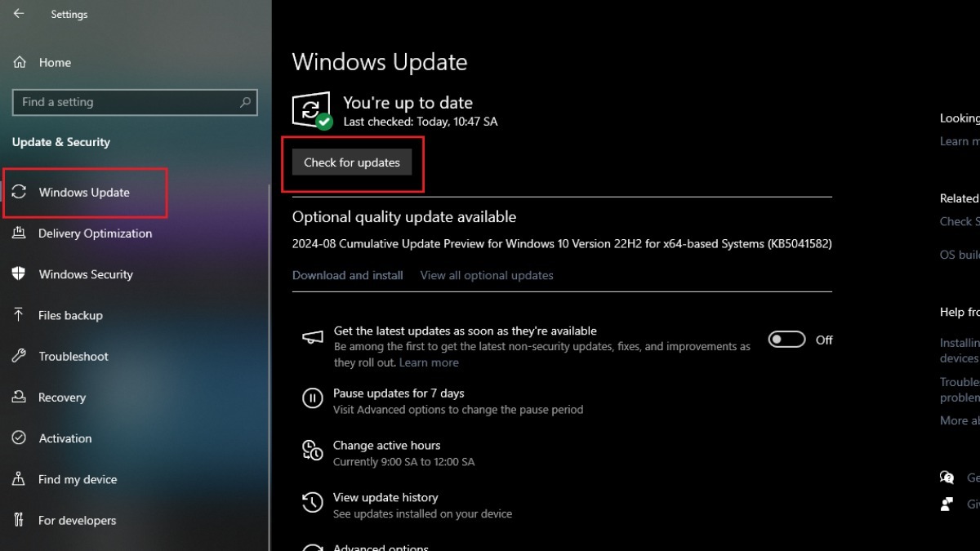Viewport: 980px width, 551px height.
Task: Open View update history option
Action: (x=385, y=498)
